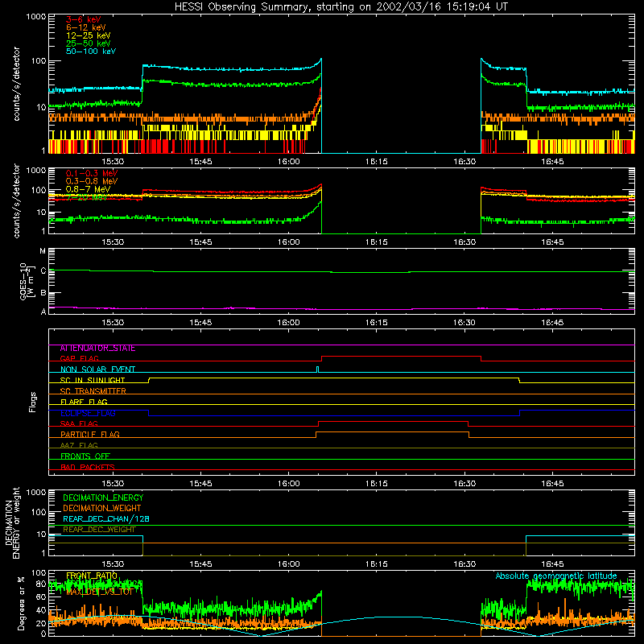
Task: Select the REAR_DEC_WEIGHT legend label
Action: click(x=99, y=530)
